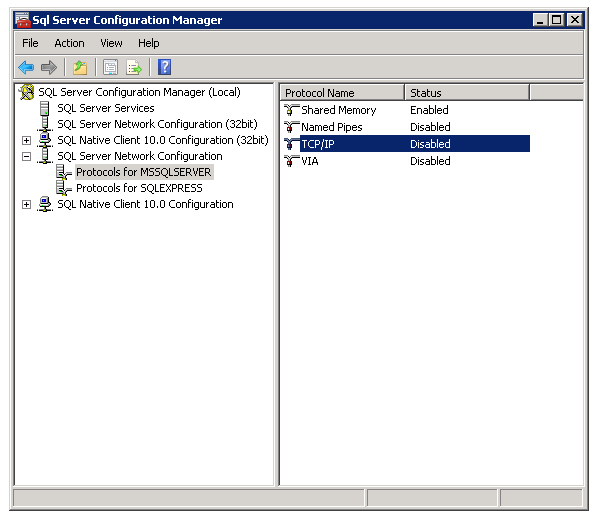
Task: Click the blue Back arrow toolbar icon
Action: (x=26, y=68)
